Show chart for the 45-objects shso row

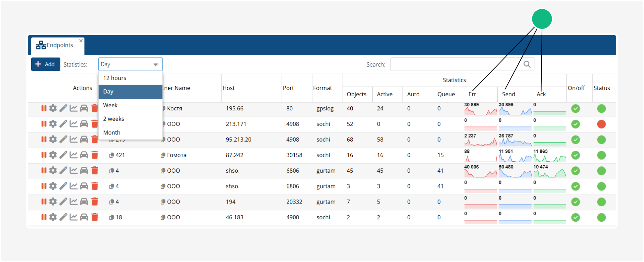[x=74, y=170]
